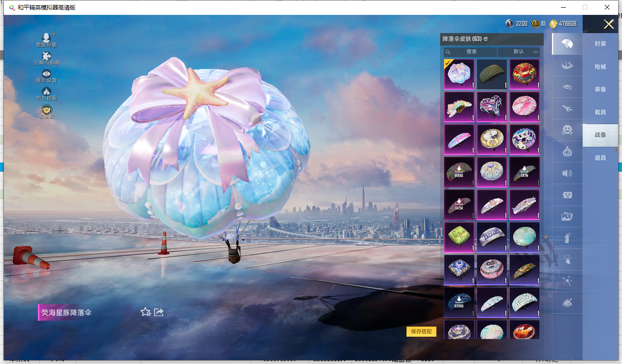Close the wardrobe with the golden X

point(609,24)
